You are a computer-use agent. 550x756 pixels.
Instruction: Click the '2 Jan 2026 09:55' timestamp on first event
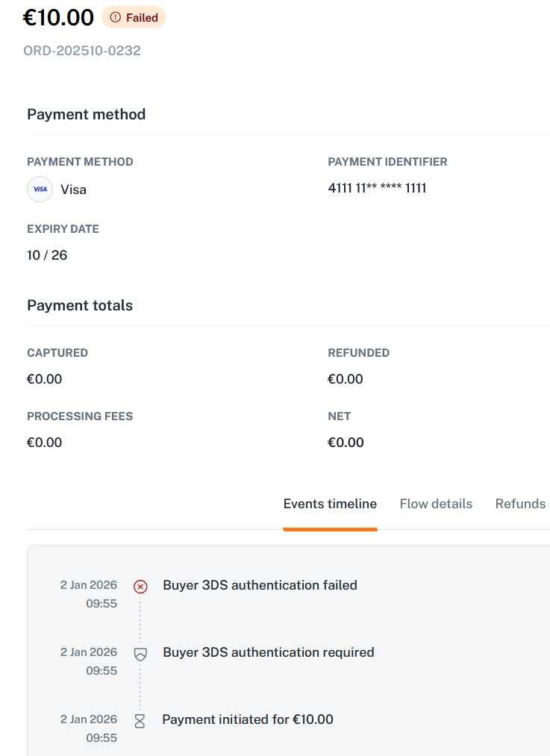point(88,594)
